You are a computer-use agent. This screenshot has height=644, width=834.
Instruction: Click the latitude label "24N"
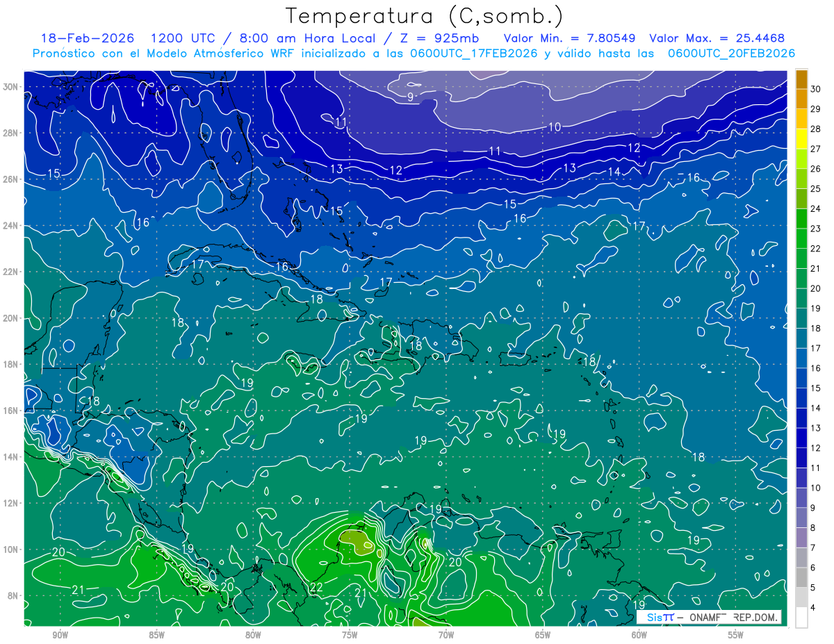pyautogui.click(x=10, y=226)
